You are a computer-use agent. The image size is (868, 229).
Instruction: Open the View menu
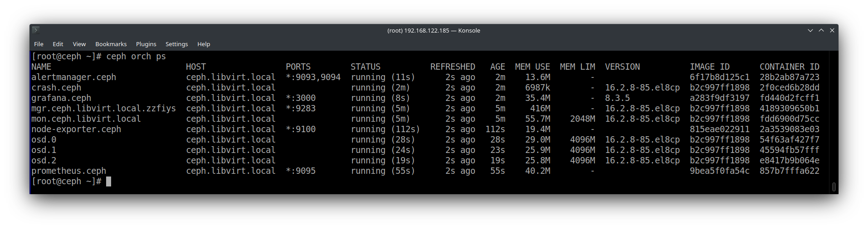[79, 44]
